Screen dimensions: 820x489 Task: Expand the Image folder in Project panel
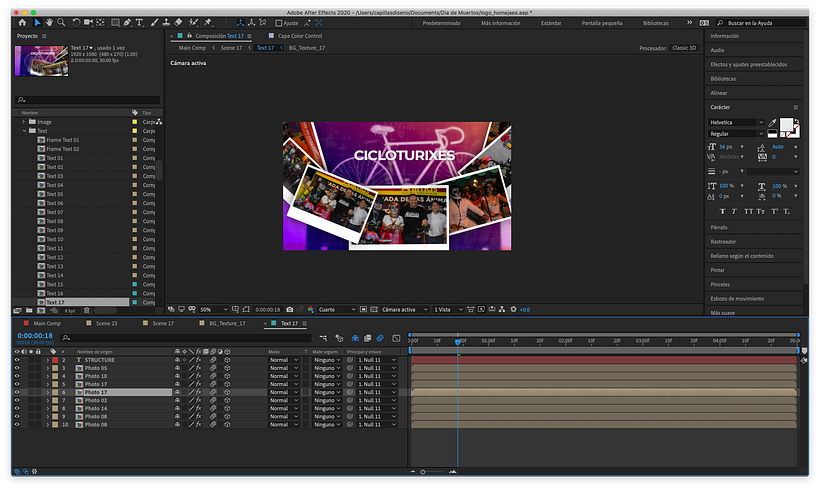tap(24, 122)
